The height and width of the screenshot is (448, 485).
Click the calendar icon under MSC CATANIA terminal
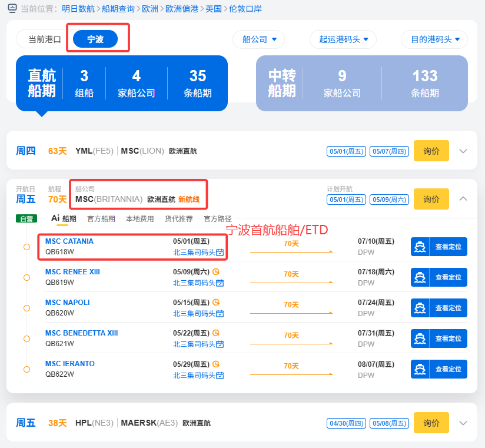(x=220, y=253)
